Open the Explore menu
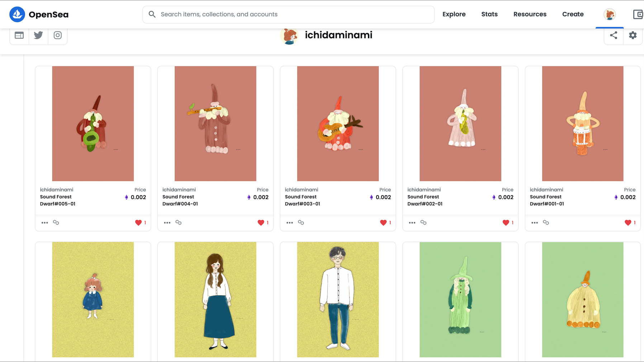Image resolution: width=644 pixels, height=362 pixels. (454, 14)
